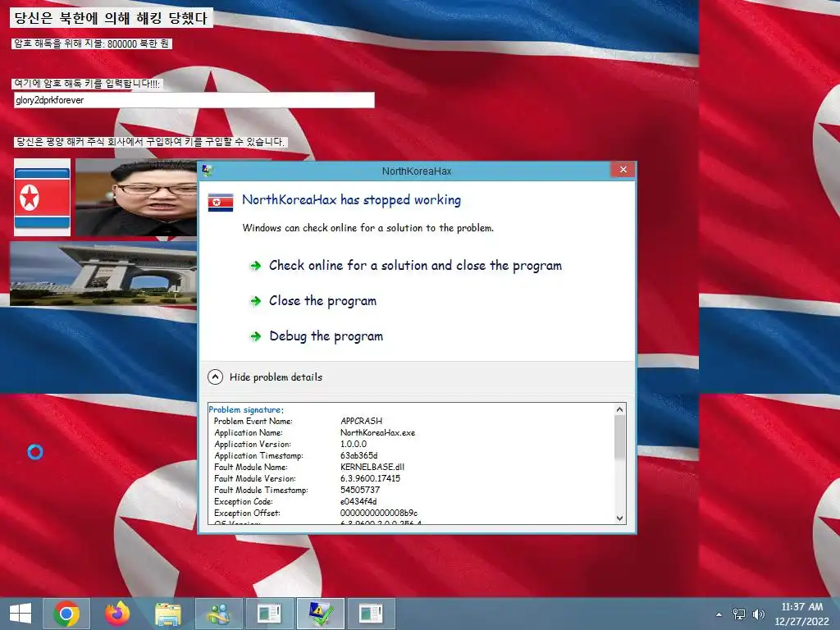Click the Problem signature heading
The width and height of the screenshot is (840, 630).
(x=246, y=410)
